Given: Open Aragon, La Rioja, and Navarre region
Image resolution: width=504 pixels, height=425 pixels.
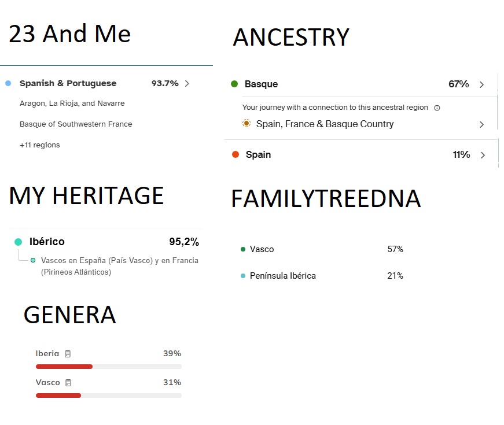Looking at the screenshot, I should 72,104.
